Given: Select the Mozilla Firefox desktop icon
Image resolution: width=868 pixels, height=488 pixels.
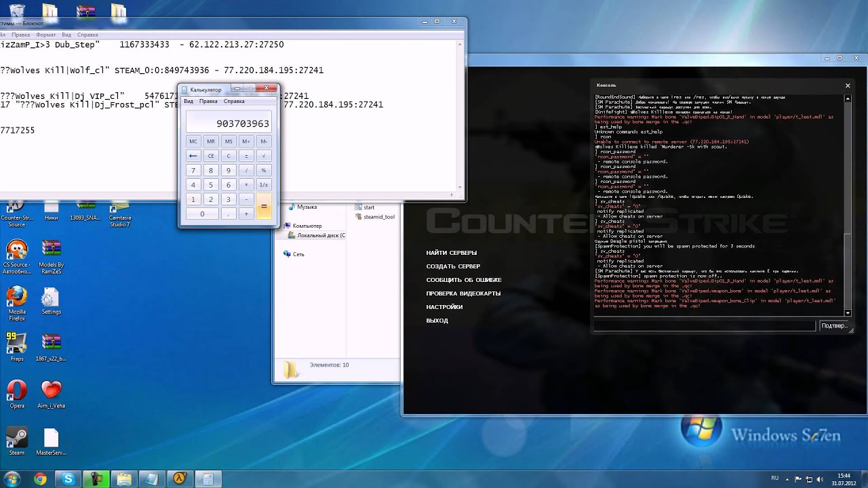Looking at the screenshot, I should tap(16, 303).
